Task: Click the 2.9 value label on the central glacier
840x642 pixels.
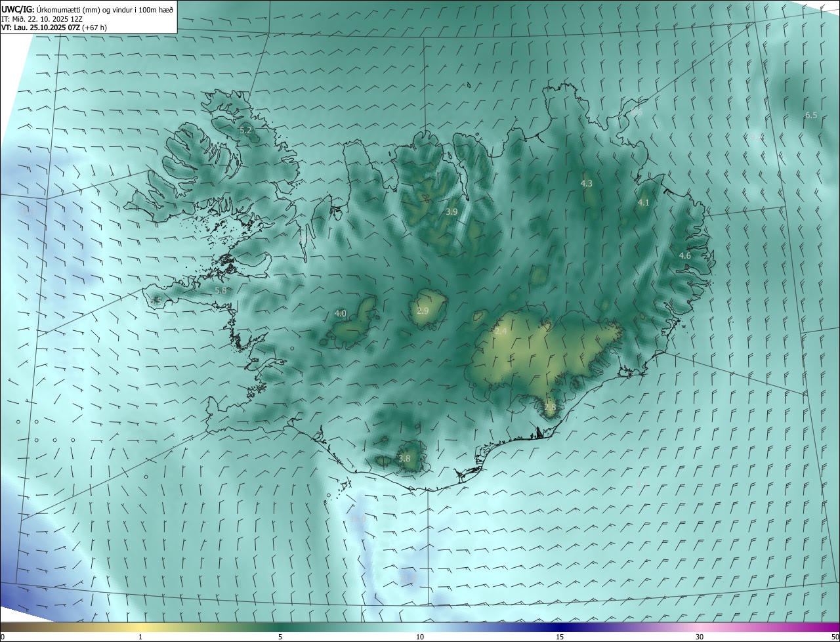Action: [x=423, y=310]
